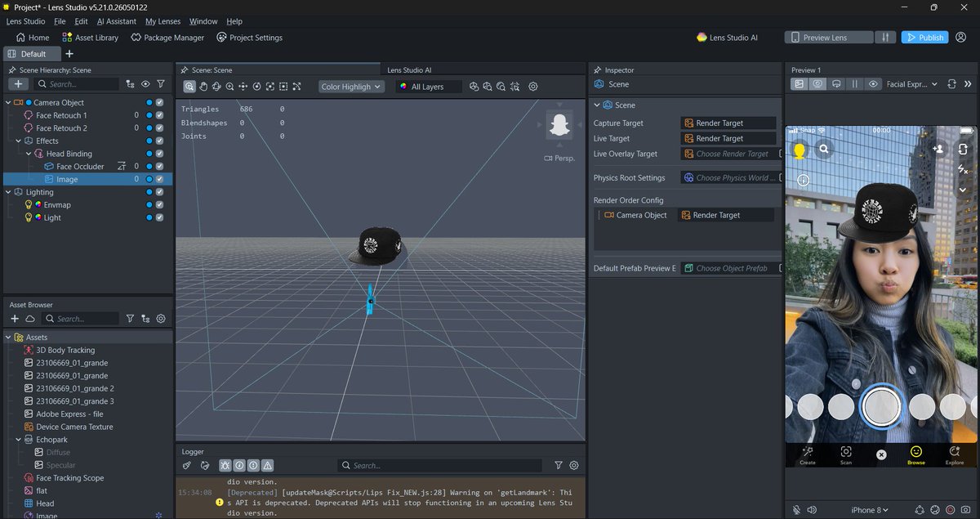
Task: Open the My Lenses menu
Action: (163, 21)
